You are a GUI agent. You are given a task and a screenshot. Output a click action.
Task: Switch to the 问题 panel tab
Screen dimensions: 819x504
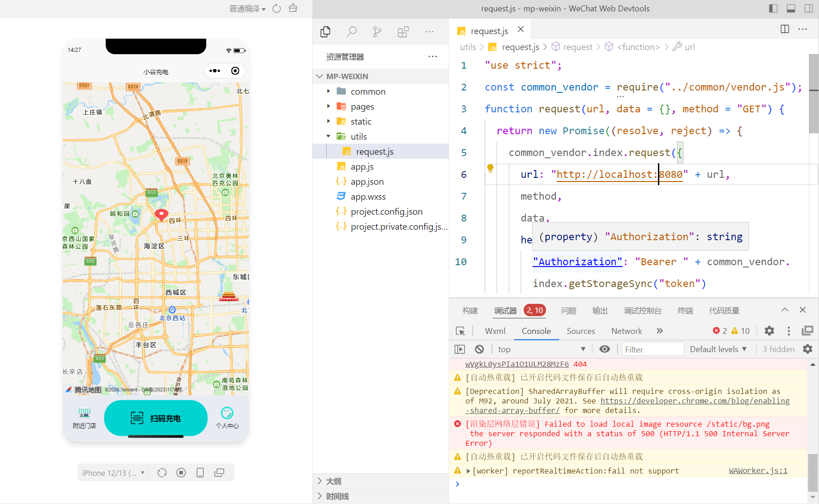coord(569,311)
